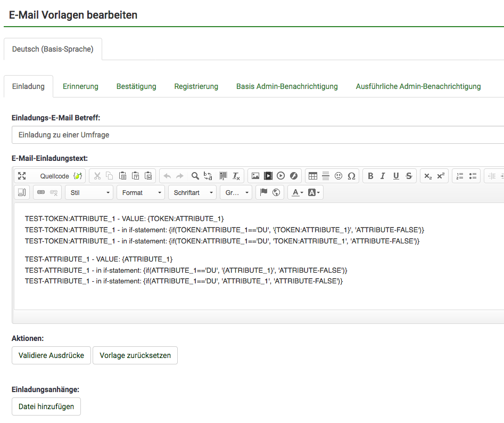Switch to the Erinnerung tab

click(x=80, y=86)
